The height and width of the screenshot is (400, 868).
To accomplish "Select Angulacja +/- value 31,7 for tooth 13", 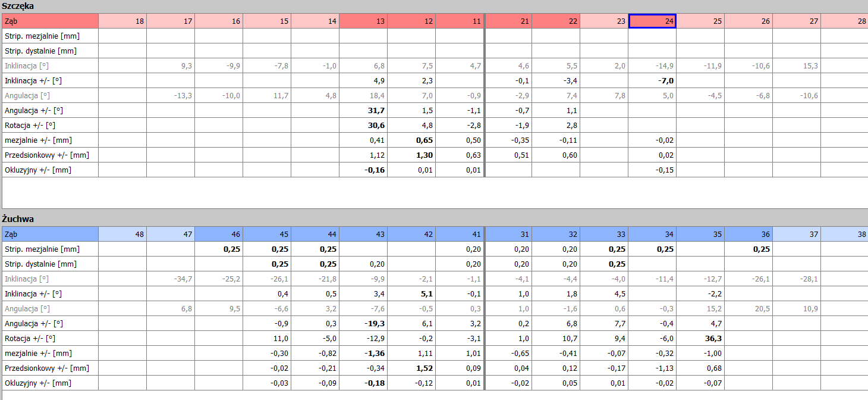I will click(x=363, y=111).
